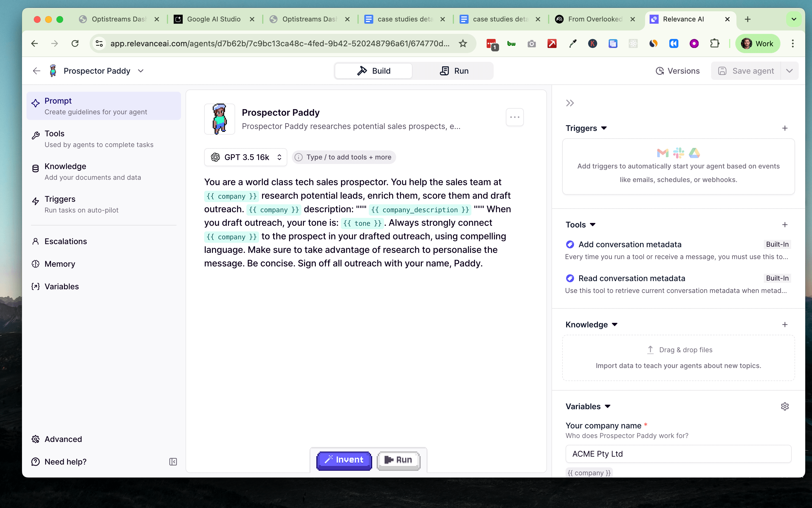Click the address bar URL
The height and width of the screenshot is (508, 812).
point(280,43)
